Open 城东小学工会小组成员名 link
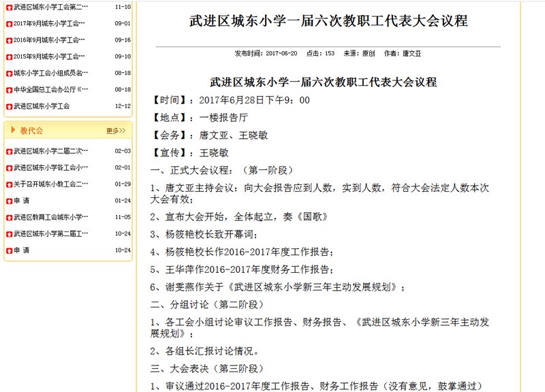Viewport: 545px width, 392px height. coord(50,73)
